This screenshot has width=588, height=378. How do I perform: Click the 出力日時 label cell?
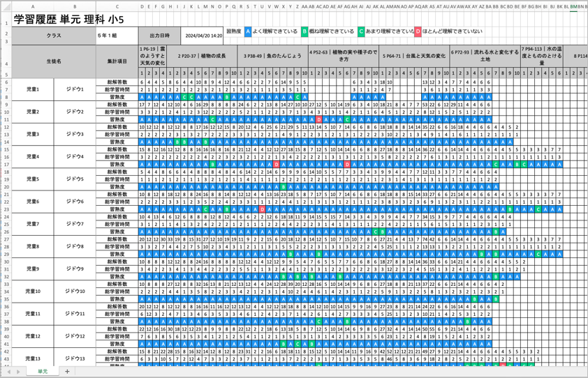[159, 36]
